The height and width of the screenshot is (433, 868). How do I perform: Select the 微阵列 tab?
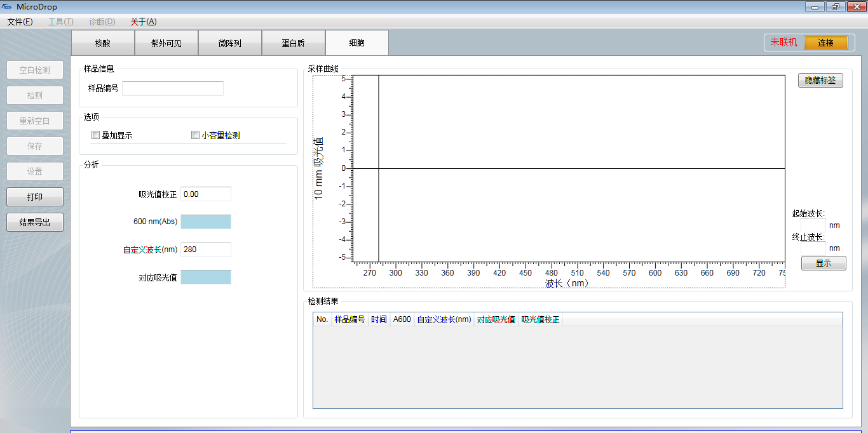tap(230, 43)
